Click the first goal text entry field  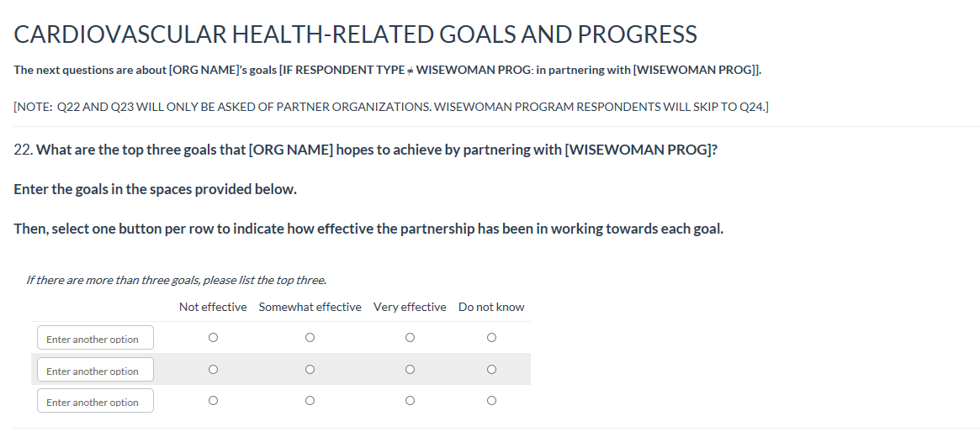tap(95, 339)
